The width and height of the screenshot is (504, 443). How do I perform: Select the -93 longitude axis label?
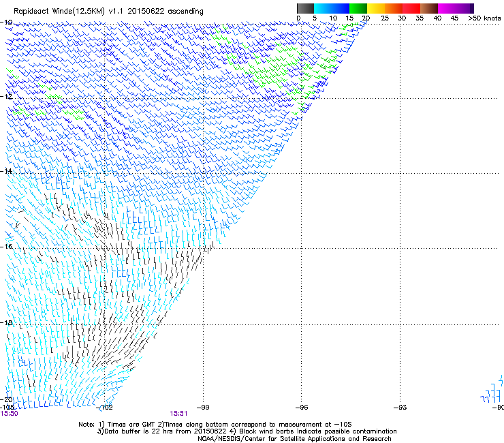(x=400, y=408)
